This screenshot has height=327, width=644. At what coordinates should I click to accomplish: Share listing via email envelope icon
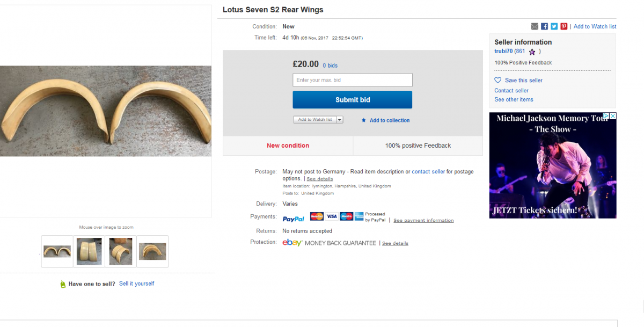pyautogui.click(x=535, y=26)
